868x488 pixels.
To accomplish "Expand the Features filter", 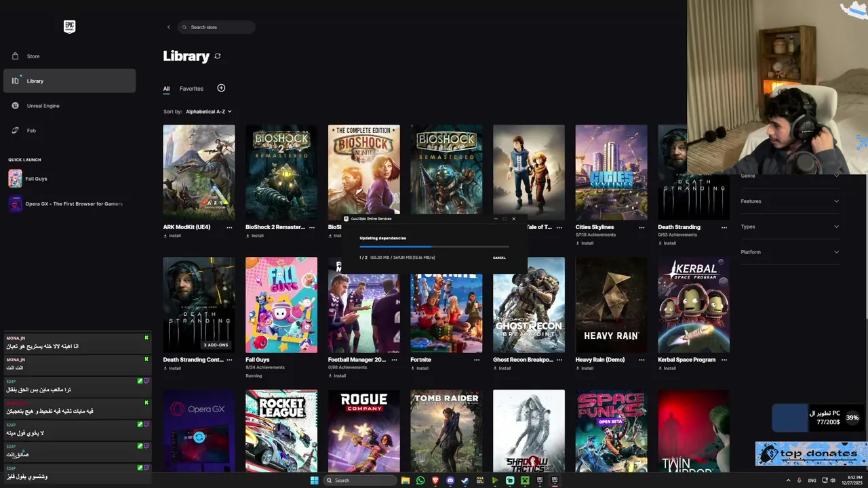I will pos(790,201).
